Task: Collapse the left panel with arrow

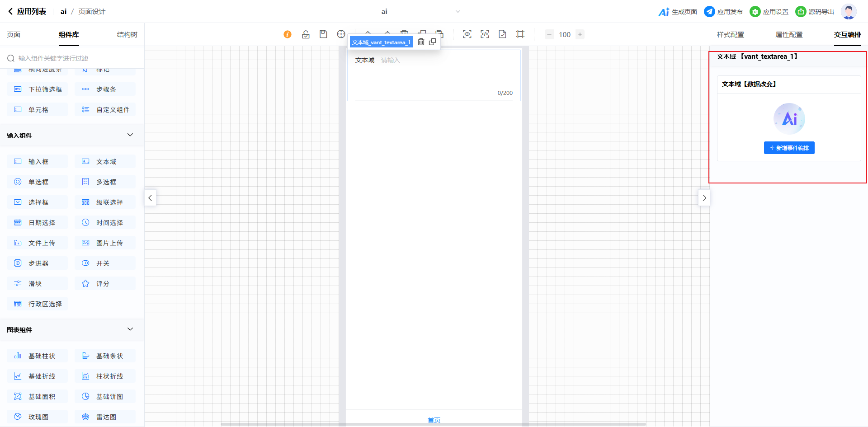Action: click(x=150, y=198)
